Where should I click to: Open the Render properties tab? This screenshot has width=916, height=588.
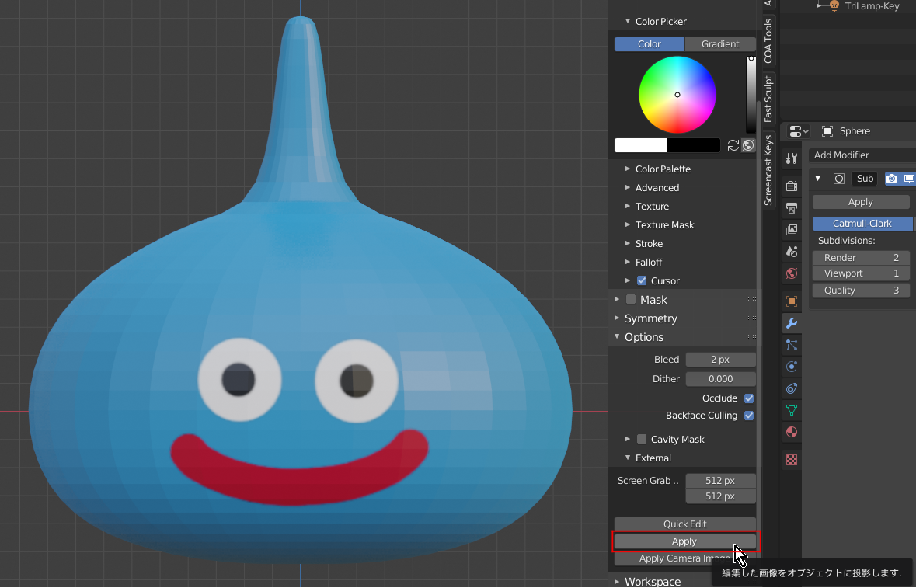point(792,186)
